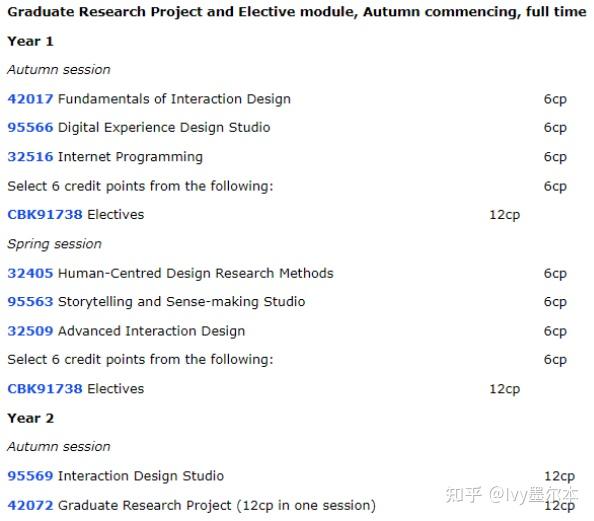Click the Year 1 heading
Image resolution: width=594 pixels, height=521 pixels.
(30, 41)
